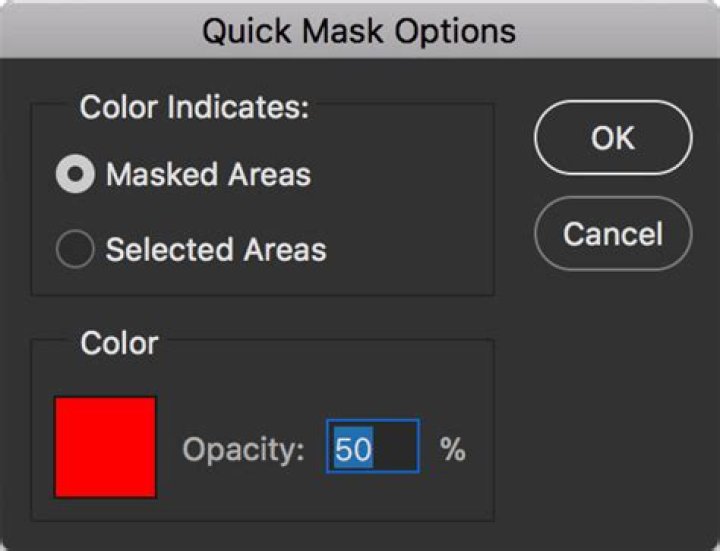Viewport: 720px width, 551px height.
Task: Click the percent sign beside the Opacity field
Action: click(x=453, y=449)
